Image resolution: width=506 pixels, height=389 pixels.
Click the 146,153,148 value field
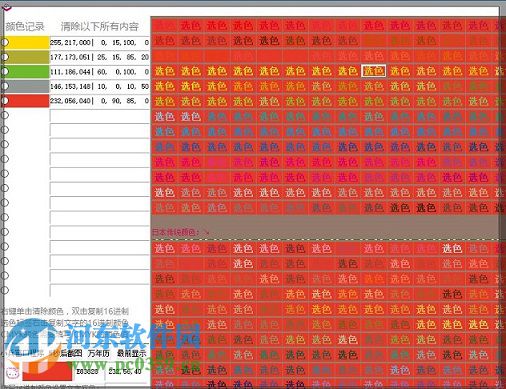pos(99,86)
